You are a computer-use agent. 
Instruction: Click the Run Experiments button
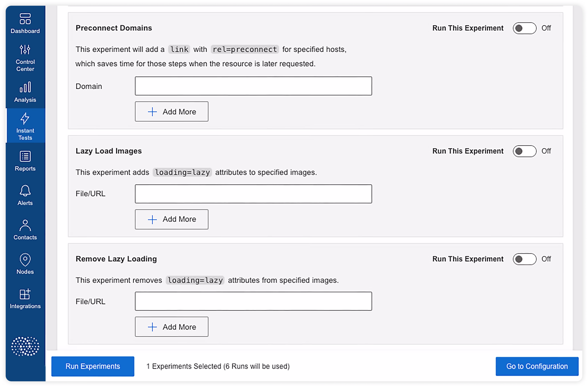point(93,366)
